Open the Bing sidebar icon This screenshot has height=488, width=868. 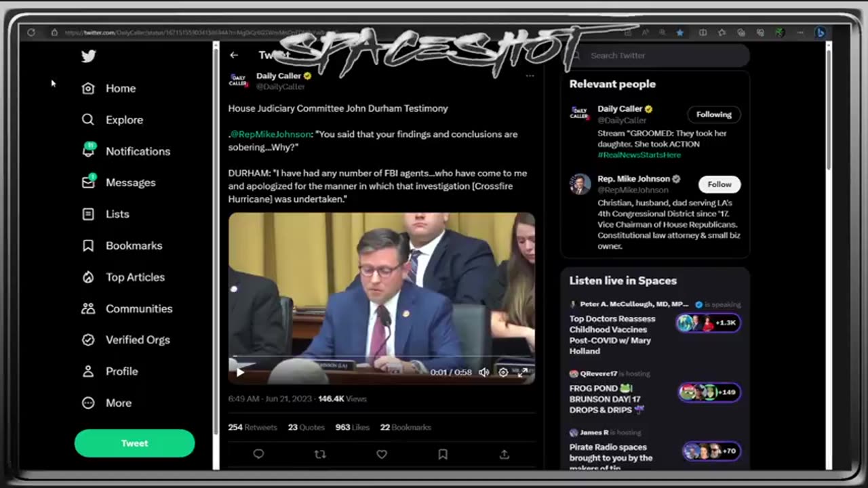click(820, 32)
